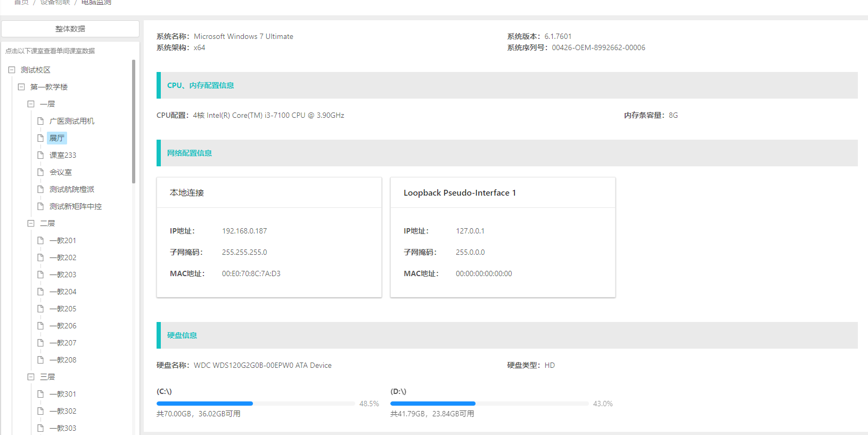Screen dimensions: 868x435
Task: Click the file icon beside 一教303
Action: [x=40, y=428]
